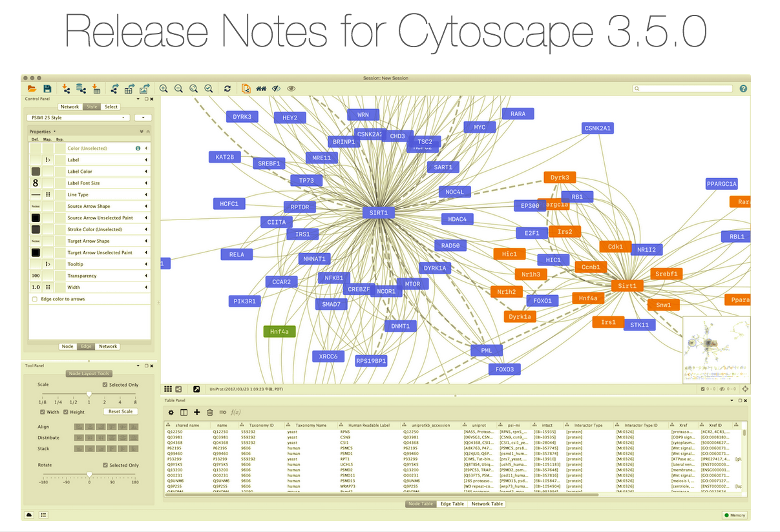Image resolution: width=780 pixels, height=532 pixels.
Task: Switch to the Network tab in Control Panel
Action: click(x=70, y=107)
